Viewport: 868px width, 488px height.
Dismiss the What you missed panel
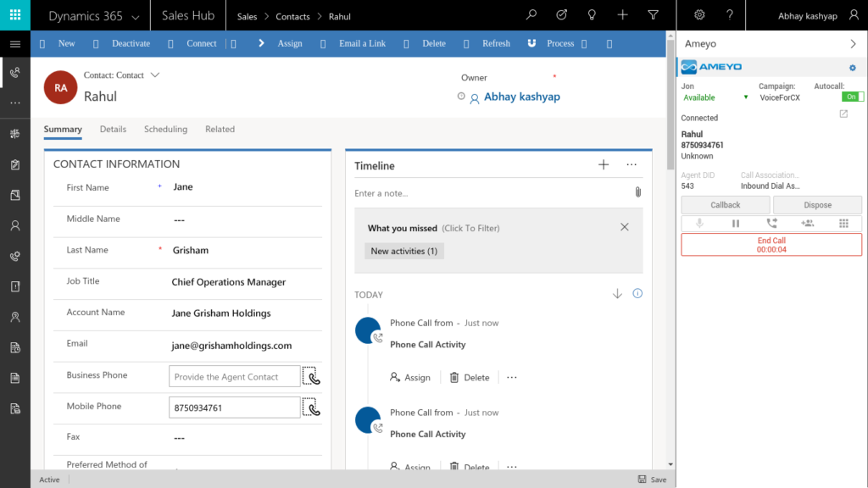tap(625, 227)
